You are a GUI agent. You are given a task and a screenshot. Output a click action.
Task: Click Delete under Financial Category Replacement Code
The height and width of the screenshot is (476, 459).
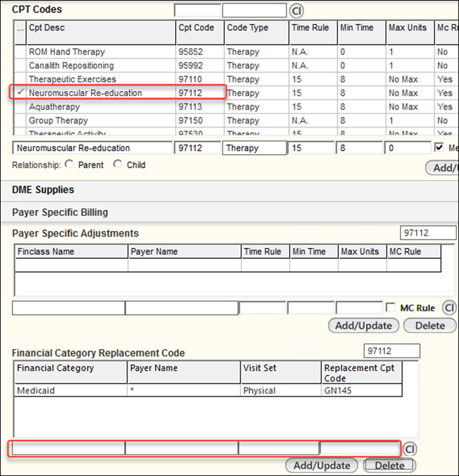click(390, 466)
